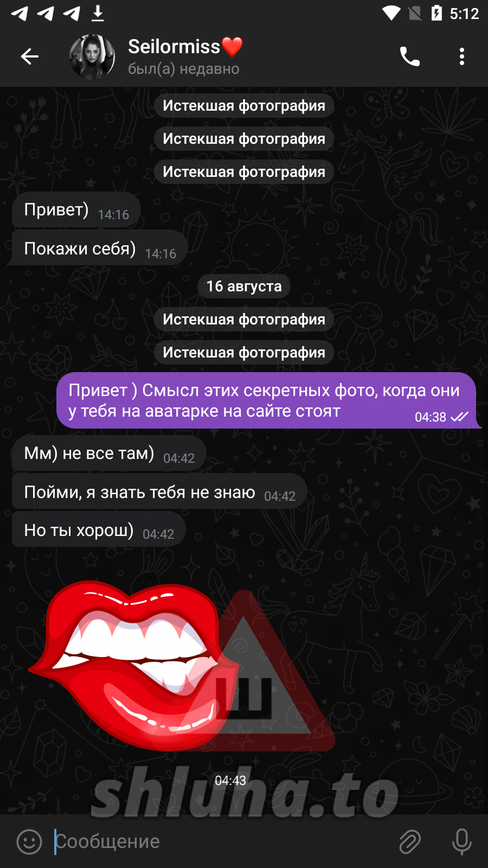The image size is (488, 868).
Task: Select the Покажи себя) message
Action: [x=100, y=248]
